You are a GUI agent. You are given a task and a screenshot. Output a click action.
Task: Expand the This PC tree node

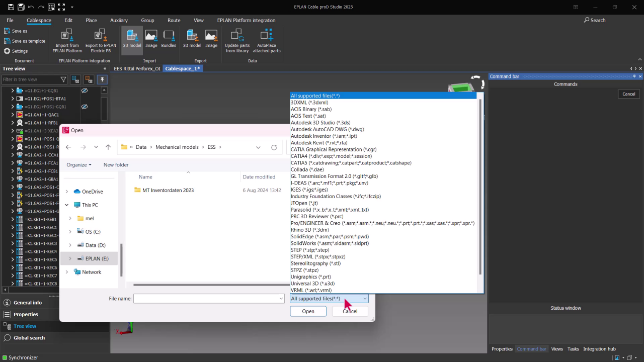[66, 205]
